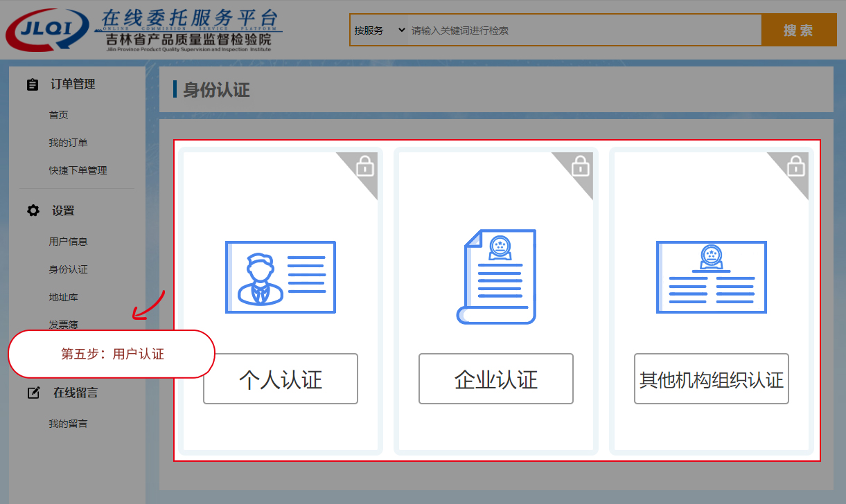This screenshot has width=846, height=504.
Task: Click lock icon on 个人认证 card
Action: [x=365, y=166]
